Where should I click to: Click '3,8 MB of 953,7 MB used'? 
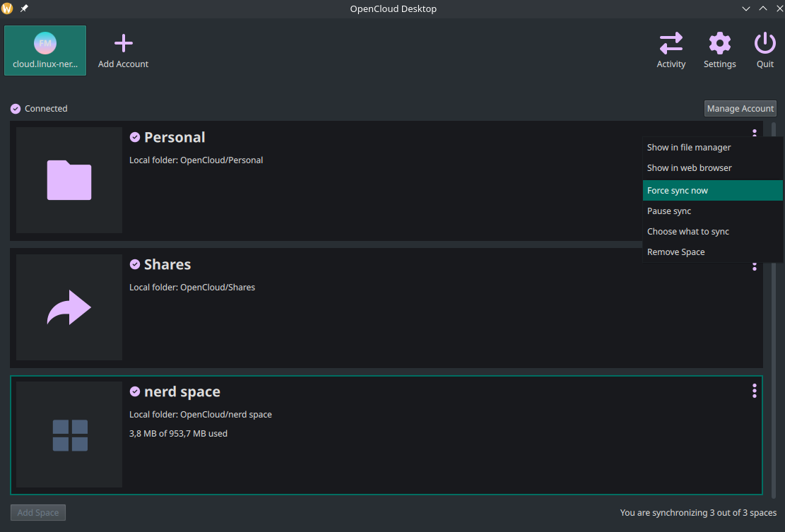point(178,433)
